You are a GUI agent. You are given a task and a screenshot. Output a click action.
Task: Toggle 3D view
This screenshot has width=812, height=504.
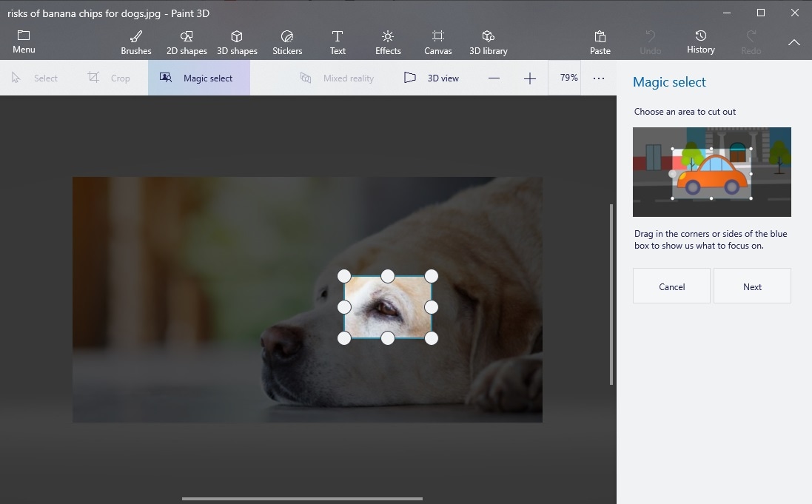click(x=432, y=78)
